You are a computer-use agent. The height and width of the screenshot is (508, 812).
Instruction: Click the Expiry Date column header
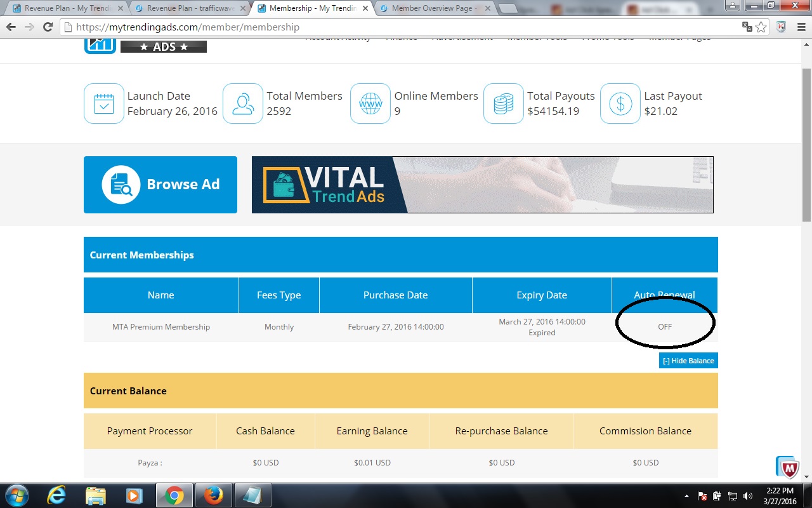pos(542,295)
